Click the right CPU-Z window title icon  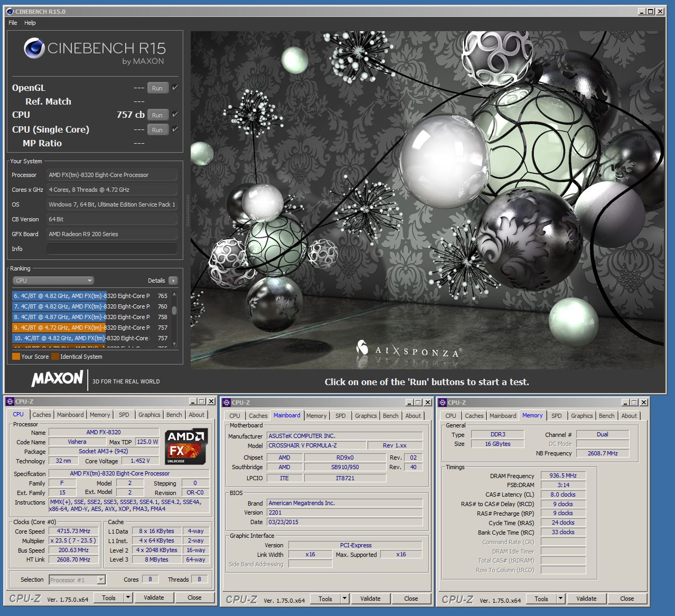pos(443,403)
